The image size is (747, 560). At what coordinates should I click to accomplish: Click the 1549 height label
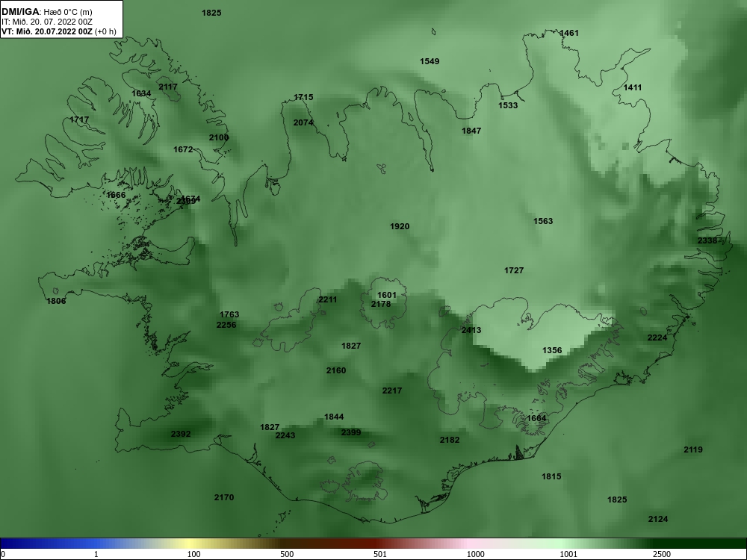[x=430, y=61]
